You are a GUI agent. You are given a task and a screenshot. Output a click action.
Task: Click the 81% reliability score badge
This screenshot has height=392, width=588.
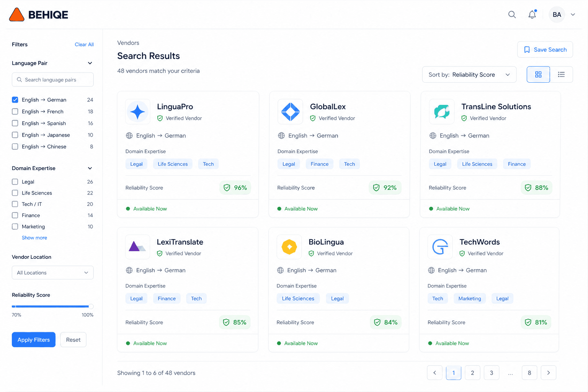[536, 322]
